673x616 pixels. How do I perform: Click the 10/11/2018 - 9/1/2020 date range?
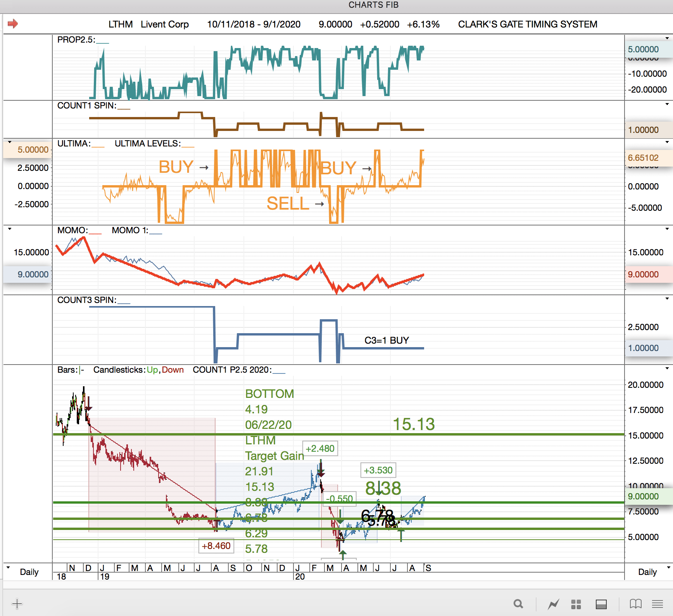[254, 24]
